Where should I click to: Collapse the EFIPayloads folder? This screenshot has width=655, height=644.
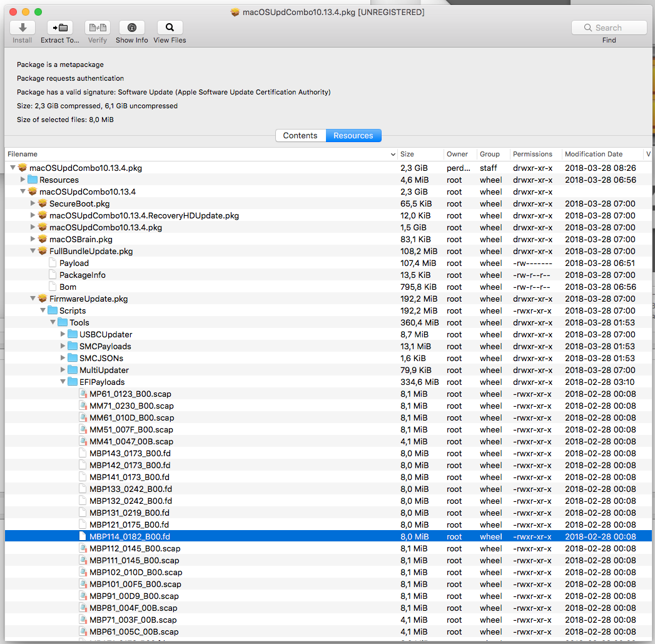tap(63, 382)
